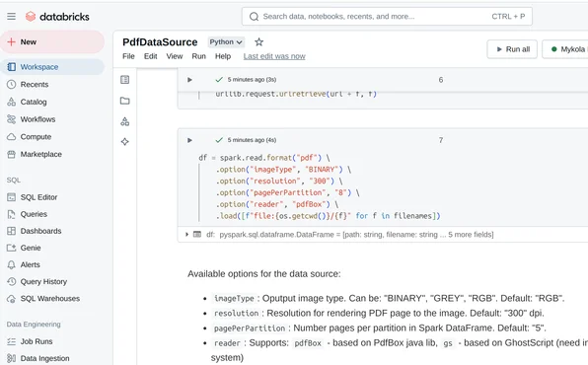Click the New button
The height and width of the screenshot is (365, 588).
(x=52, y=41)
